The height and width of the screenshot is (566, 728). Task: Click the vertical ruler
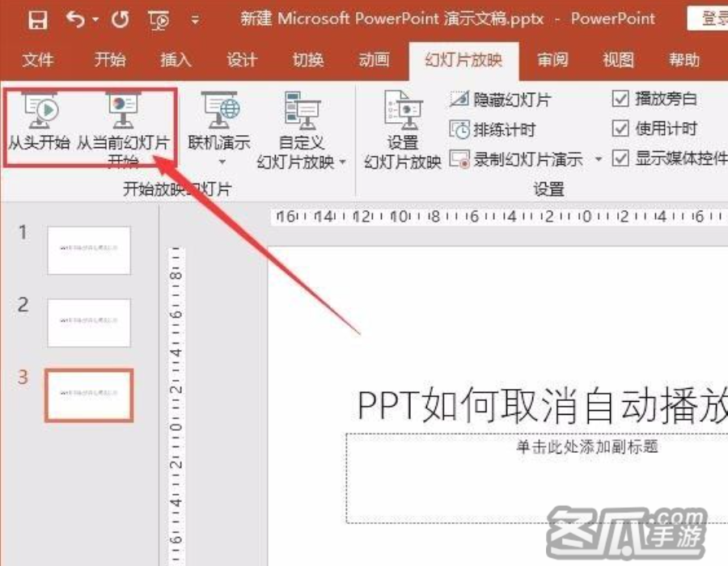(176, 407)
